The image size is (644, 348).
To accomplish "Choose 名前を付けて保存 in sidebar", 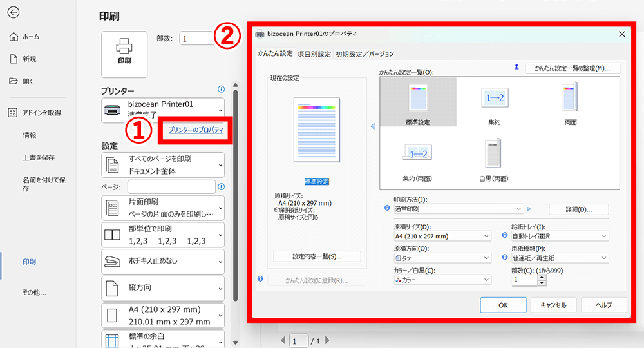I will pyautogui.click(x=44, y=184).
